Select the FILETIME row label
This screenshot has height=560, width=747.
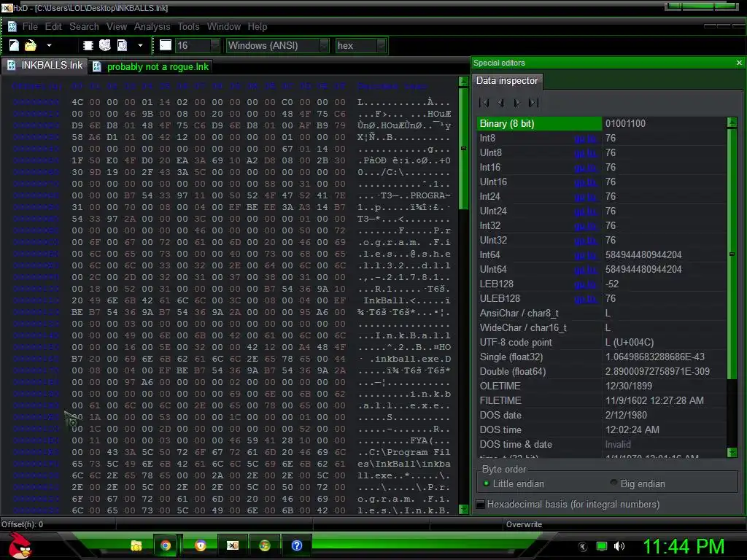(x=500, y=400)
